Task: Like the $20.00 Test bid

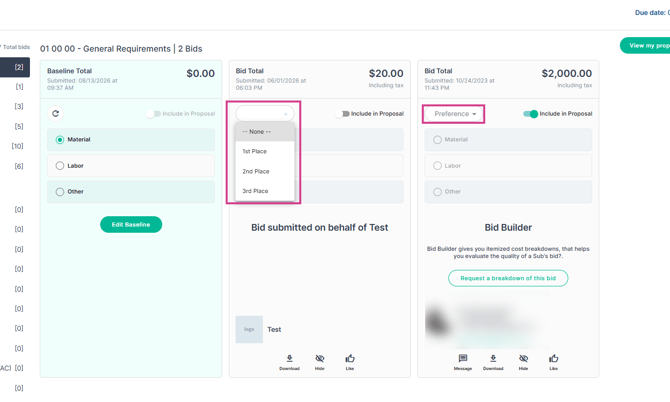Action: (350, 362)
